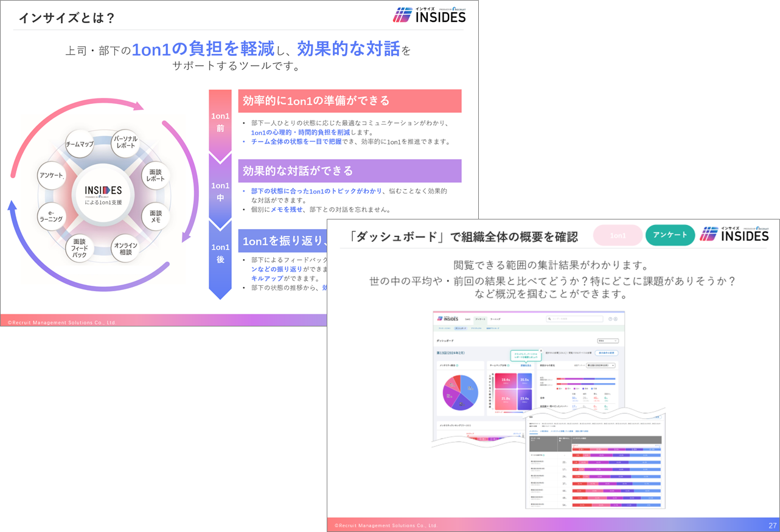
Task: Select the highlighted ダッシュボード sub-tab
Action: (x=461, y=328)
